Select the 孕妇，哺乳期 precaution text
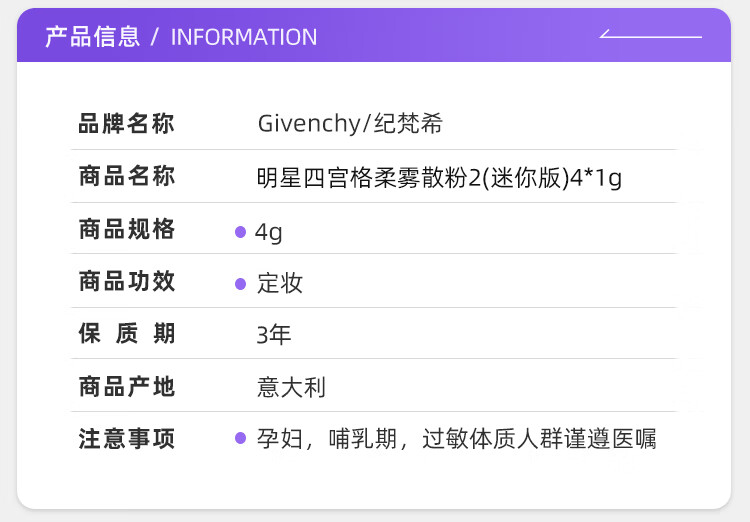750x522 pixels. pyautogui.click(x=456, y=438)
